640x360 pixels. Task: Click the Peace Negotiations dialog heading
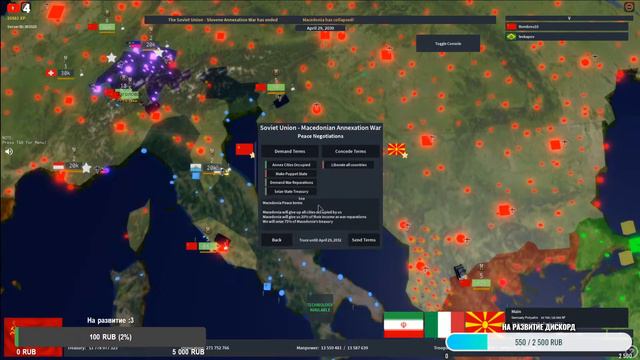[320, 136]
